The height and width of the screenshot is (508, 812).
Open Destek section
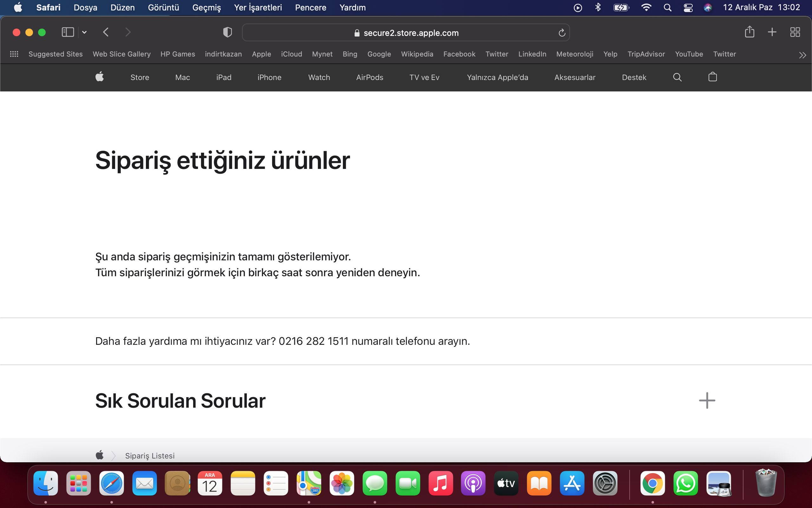click(634, 77)
